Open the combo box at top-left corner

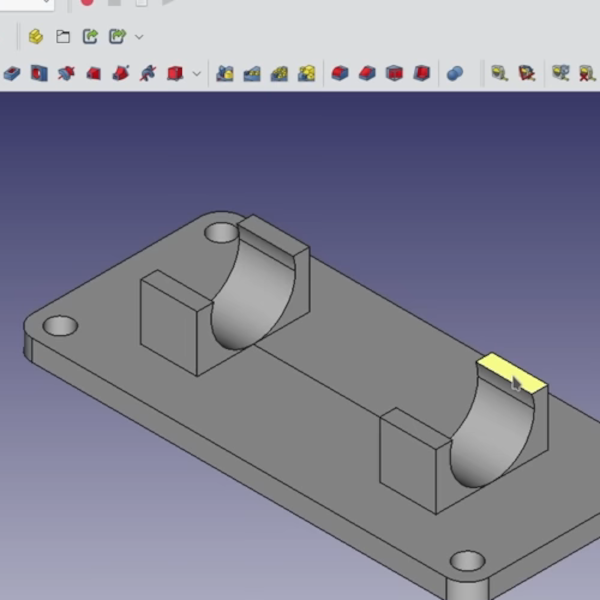tap(25, 4)
